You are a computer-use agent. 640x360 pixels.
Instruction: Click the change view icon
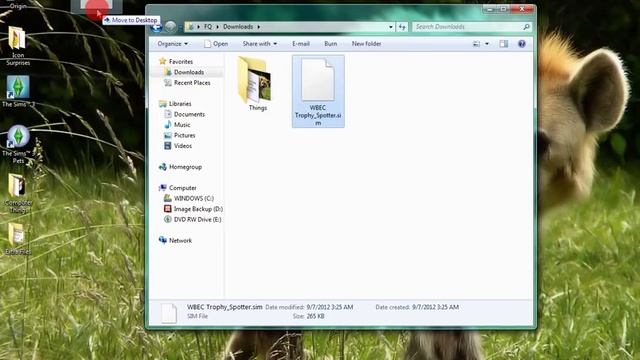[476, 44]
